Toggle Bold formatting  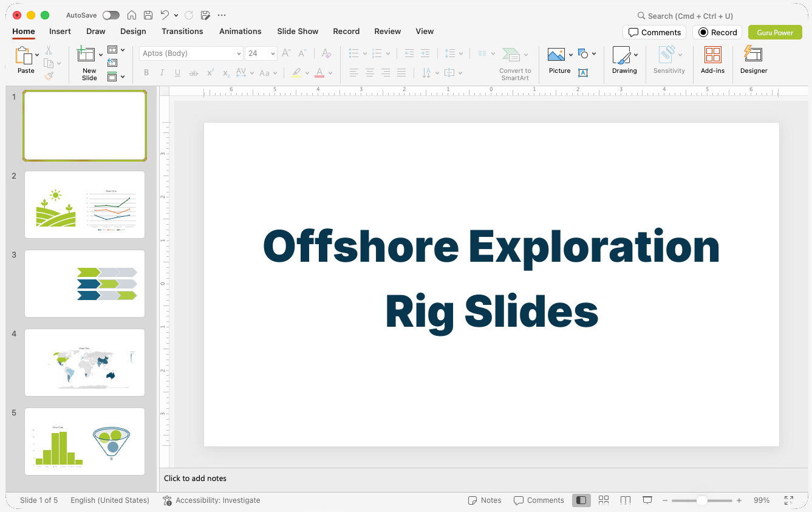146,73
